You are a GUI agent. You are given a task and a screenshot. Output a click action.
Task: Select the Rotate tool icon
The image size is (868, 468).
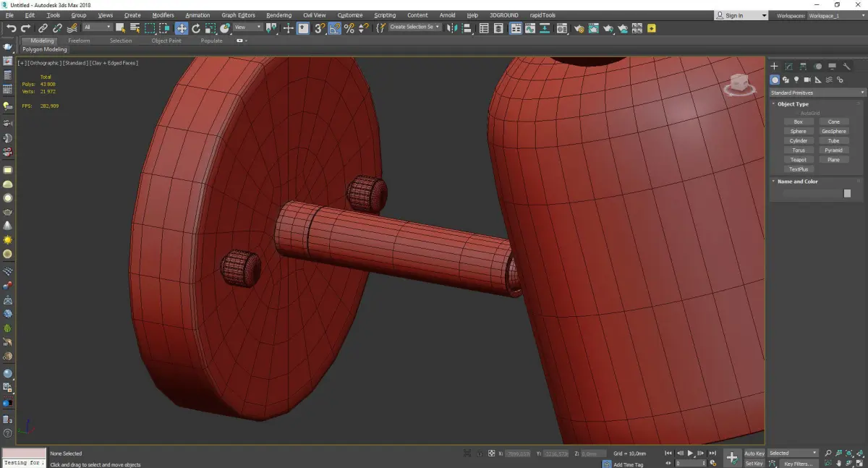click(195, 28)
